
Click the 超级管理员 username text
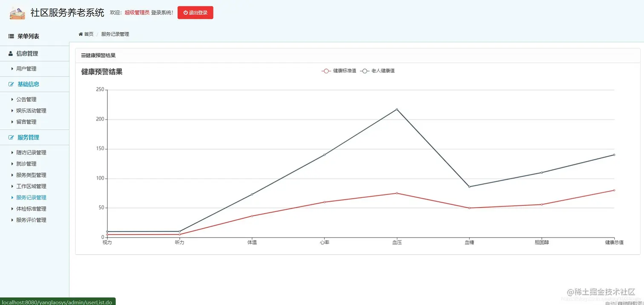click(x=137, y=13)
